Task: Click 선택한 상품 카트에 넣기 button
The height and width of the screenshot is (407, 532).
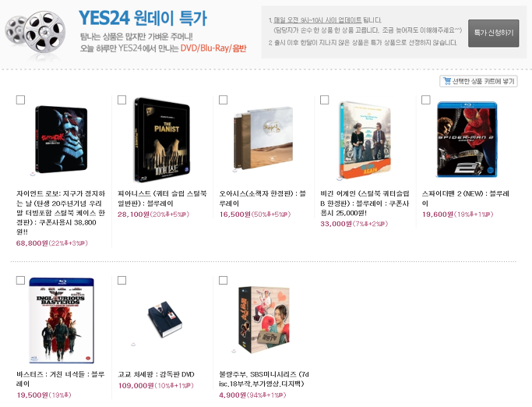Action: 478,81
